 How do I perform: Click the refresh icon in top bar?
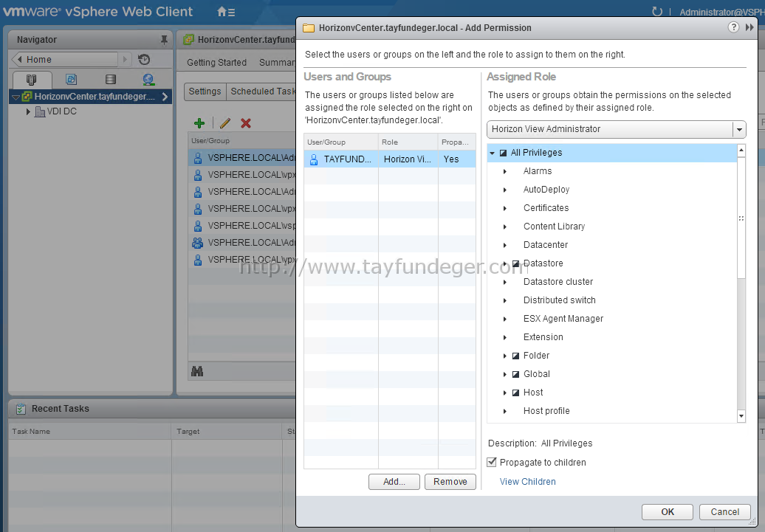tap(657, 11)
